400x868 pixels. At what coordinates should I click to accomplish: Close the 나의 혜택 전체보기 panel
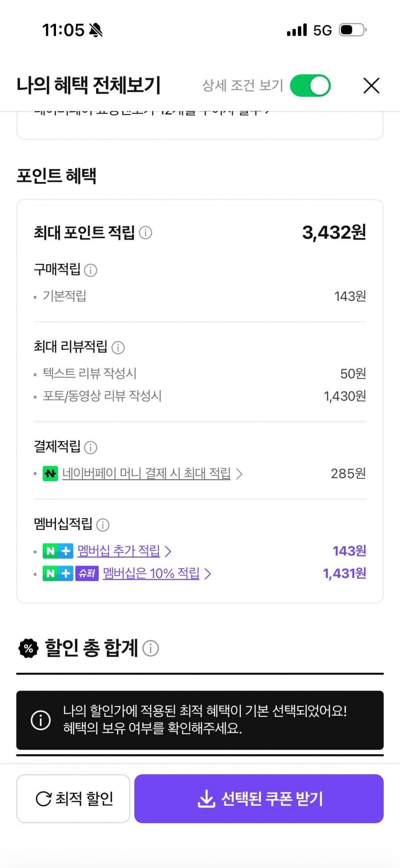tap(371, 85)
